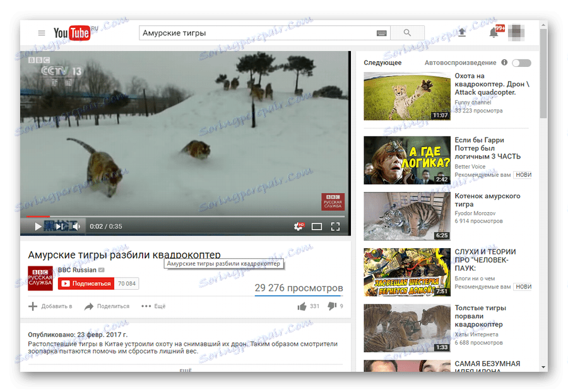
Task: Show Autoplay info icon
Action: point(504,62)
